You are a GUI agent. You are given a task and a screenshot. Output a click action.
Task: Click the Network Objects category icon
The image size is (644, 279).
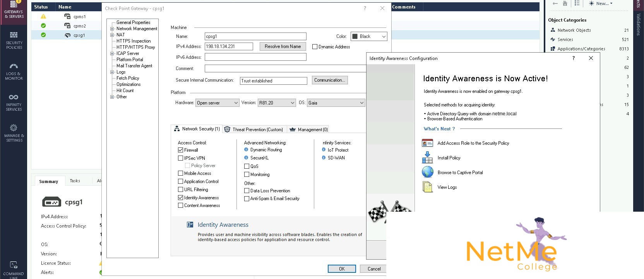click(553, 30)
